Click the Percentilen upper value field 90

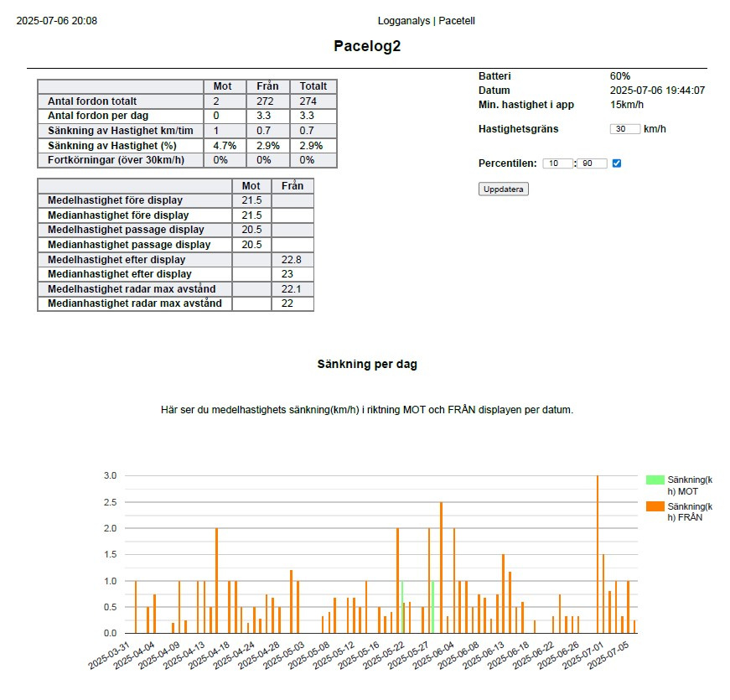pos(592,163)
